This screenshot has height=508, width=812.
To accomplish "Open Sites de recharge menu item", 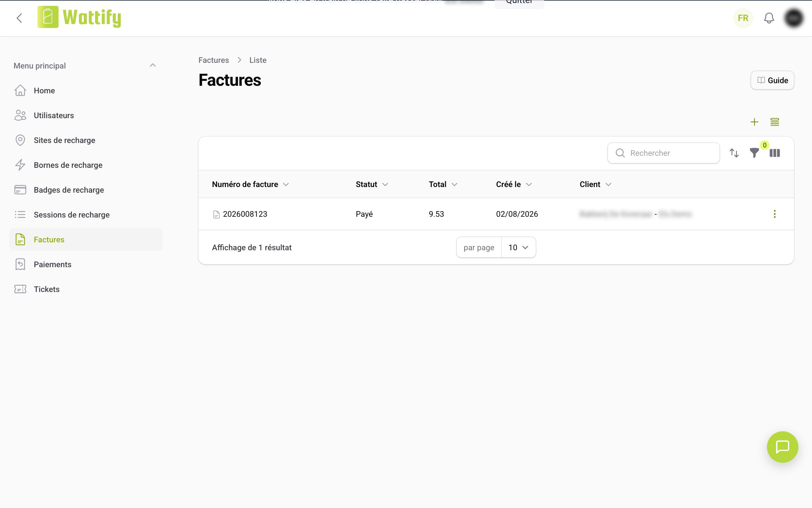I will click(86, 140).
